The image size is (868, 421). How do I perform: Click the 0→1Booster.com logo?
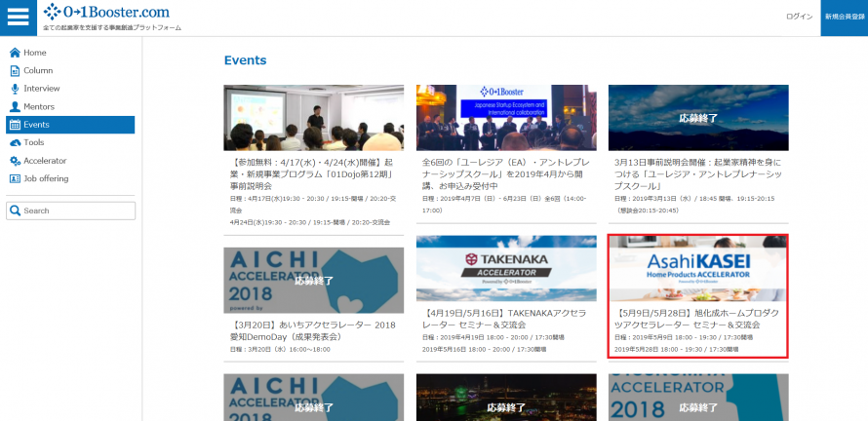pyautogui.click(x=107, y=12)
